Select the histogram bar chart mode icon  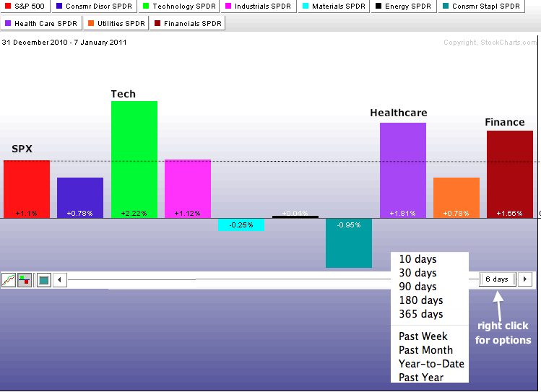pos(25,280)
